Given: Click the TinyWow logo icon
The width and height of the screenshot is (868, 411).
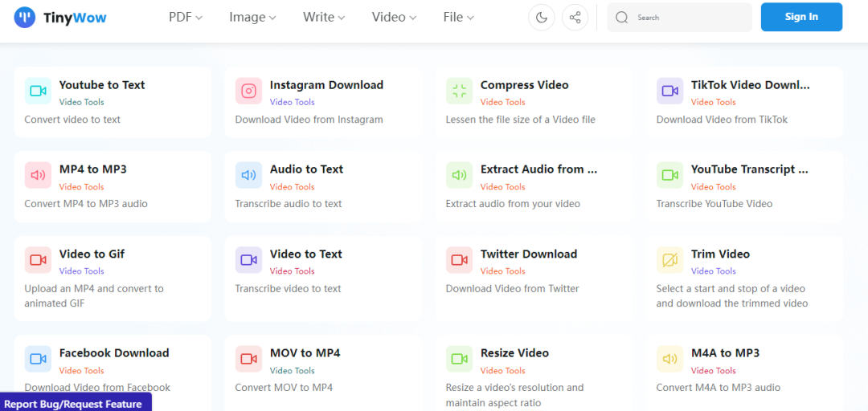Looking at the screenshot, I should (x=24, y=18).
